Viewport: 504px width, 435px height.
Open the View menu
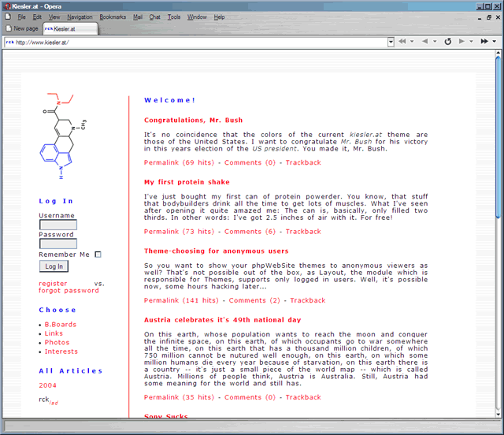(54, 17)
